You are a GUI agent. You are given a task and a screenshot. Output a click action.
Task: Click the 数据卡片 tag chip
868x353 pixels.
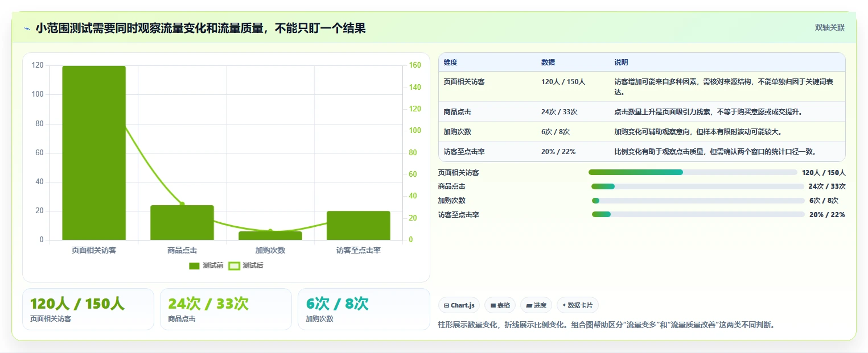point(577,305)
